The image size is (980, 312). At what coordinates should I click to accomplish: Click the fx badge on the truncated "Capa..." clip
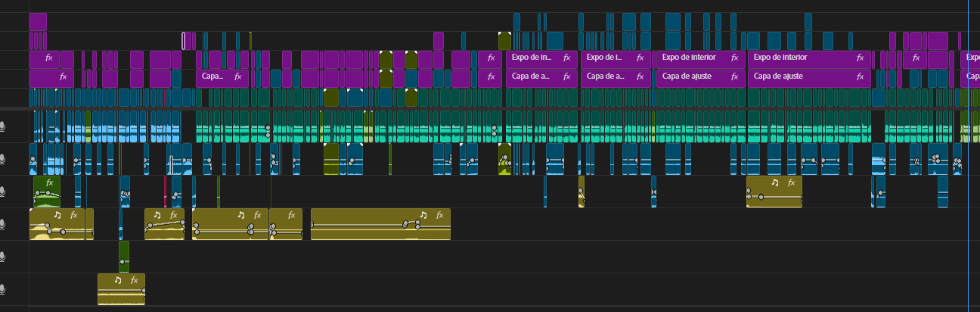point(237,76)
